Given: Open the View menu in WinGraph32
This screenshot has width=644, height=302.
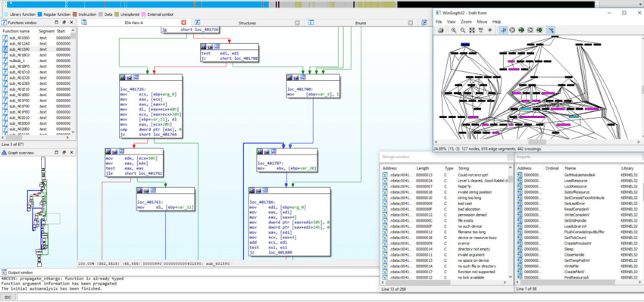Looking at the screenshot, I should click(451, 21).
